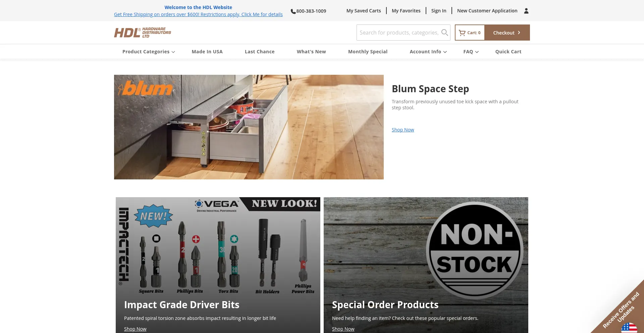Go to the Made In USA page
Screen dimensions: 644x333
(207, 52)
